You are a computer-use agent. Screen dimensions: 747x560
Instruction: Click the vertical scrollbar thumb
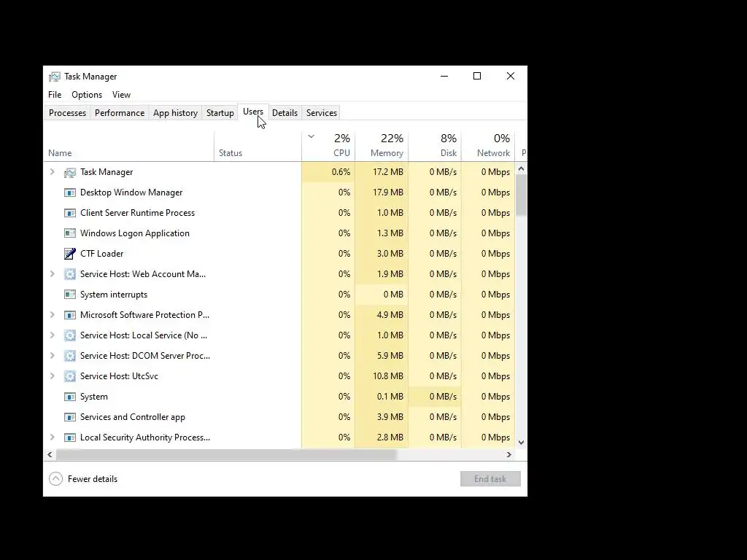(x=521, y=195)
